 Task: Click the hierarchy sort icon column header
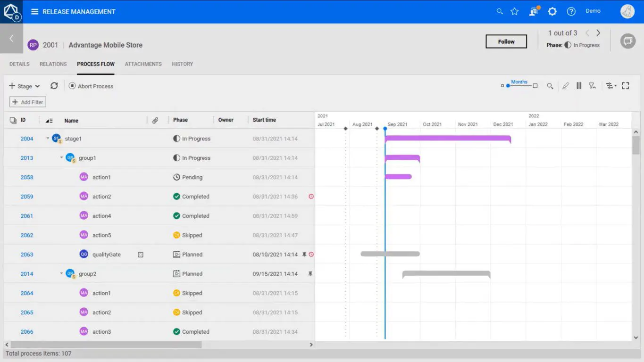[49, 121]
